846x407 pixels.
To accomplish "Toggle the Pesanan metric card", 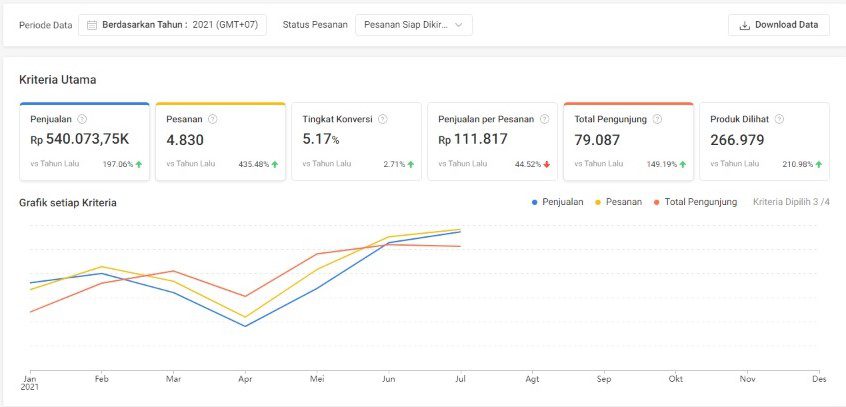I will [x=221, y=141].
